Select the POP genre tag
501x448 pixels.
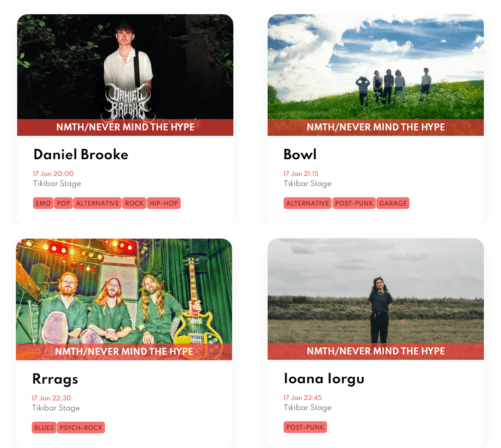click(63, 204)
